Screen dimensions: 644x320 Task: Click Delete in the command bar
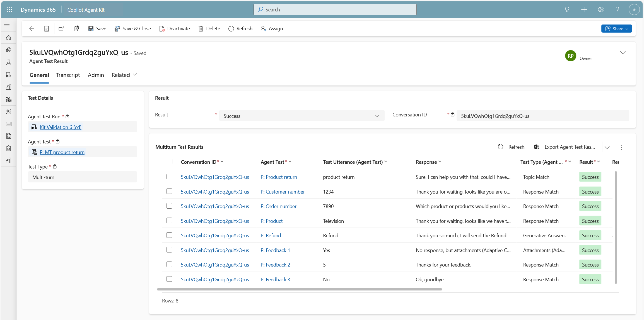209,29
